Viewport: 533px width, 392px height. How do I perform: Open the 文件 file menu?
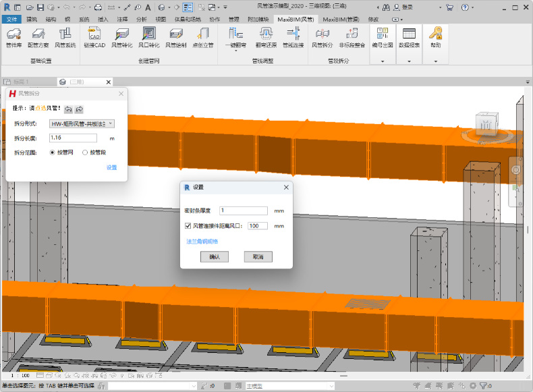(x=11, y=20)
